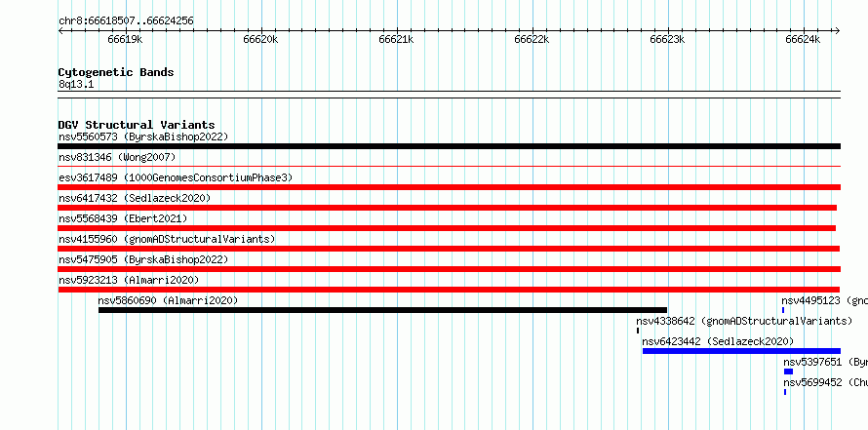Click the ruler's left arrowhead
This screenshot has height=430, width=868.
click(x=60, y=31)
